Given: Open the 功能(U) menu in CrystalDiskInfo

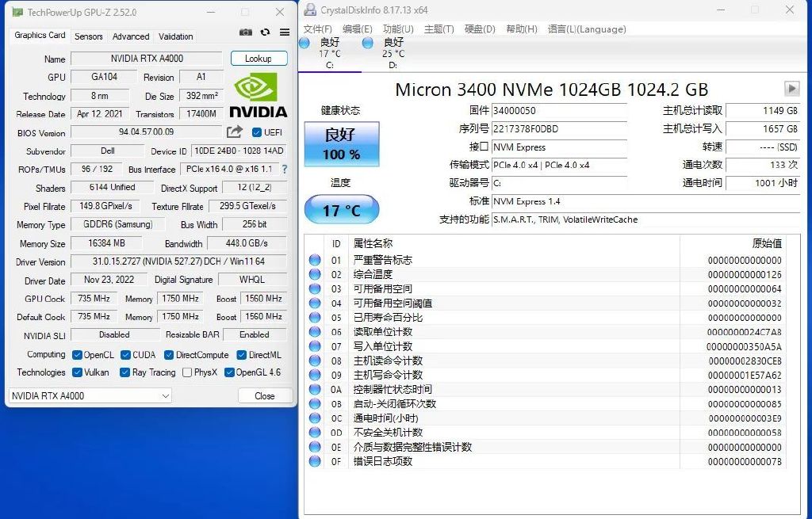Looking at the screenshot, I should pyautogui.click(x=397, y=29).
